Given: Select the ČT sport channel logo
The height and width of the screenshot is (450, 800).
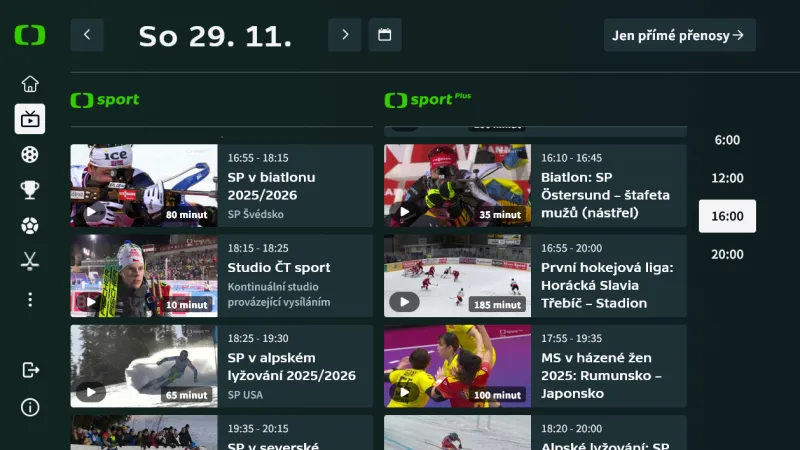Looking at the screenshot, I should coord(105,100).
